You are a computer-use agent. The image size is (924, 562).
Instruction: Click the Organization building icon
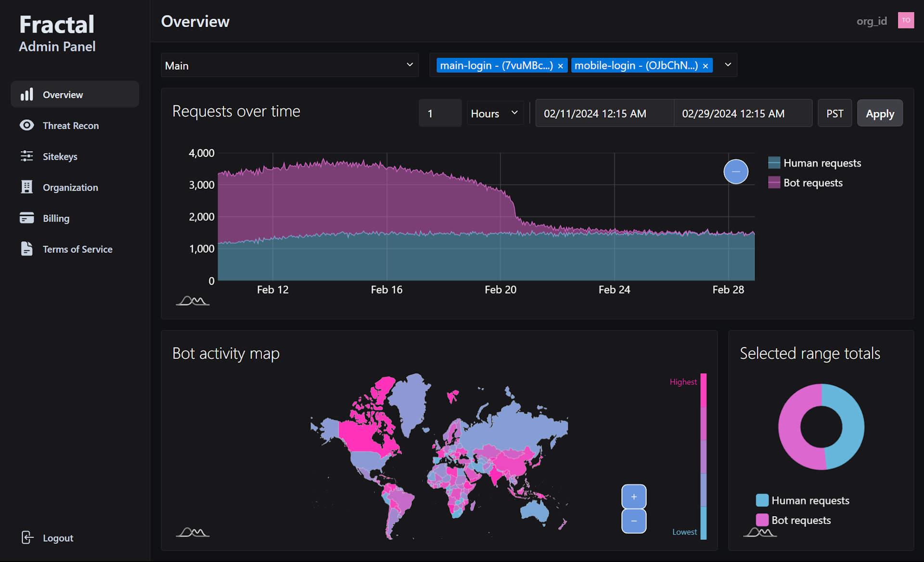point(27,187)
